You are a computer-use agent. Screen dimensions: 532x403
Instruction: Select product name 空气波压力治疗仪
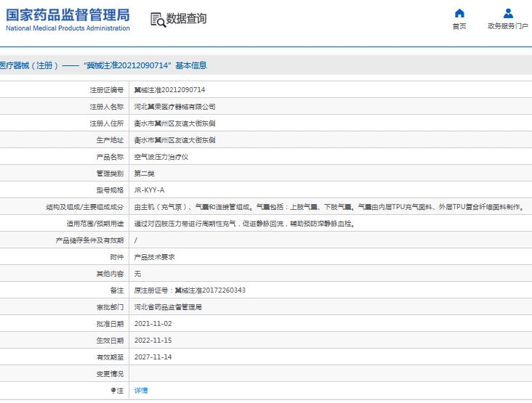(161, 157)
